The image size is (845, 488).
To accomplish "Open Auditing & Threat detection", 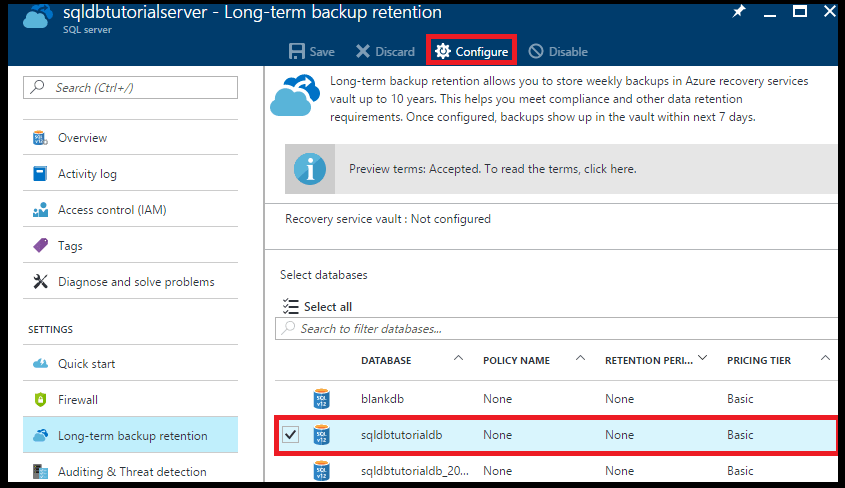I will point(130,471).
